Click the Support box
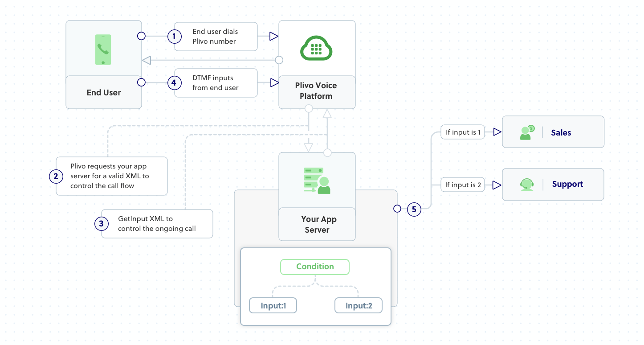This screenshot has height=345, width=644. click(553, 185)
